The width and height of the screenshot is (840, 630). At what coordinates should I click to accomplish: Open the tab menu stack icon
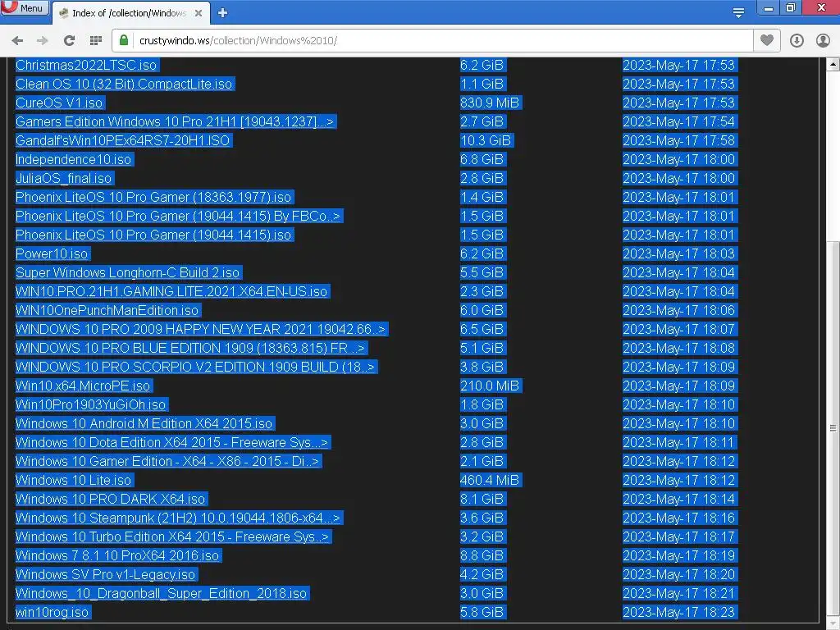pos(739,13)
